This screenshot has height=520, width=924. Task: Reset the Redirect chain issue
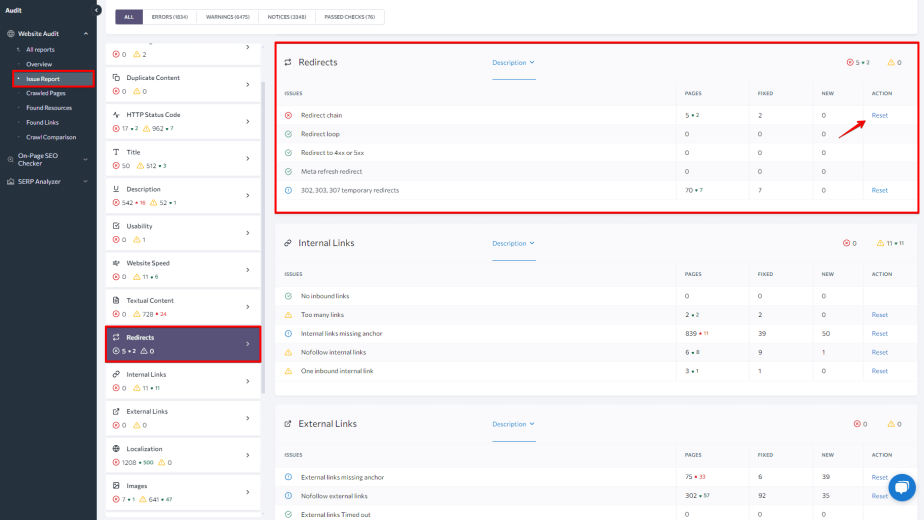tap(879, 116)
